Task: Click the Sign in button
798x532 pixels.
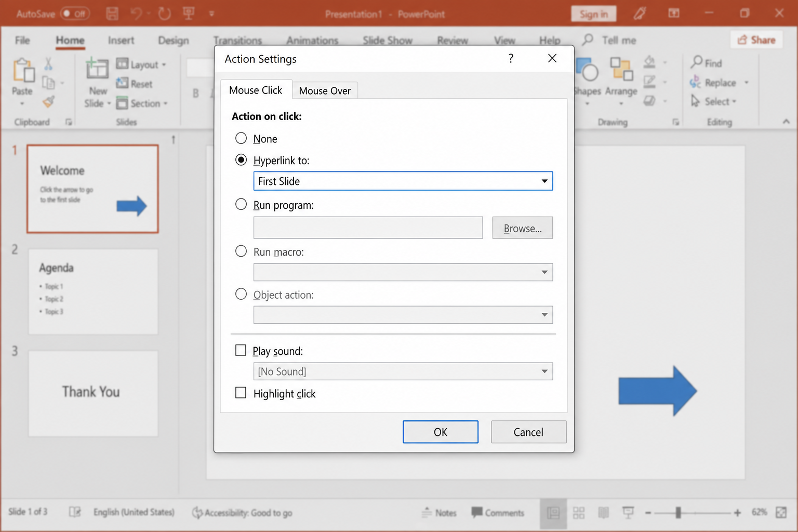Action: tap(594, 14)
